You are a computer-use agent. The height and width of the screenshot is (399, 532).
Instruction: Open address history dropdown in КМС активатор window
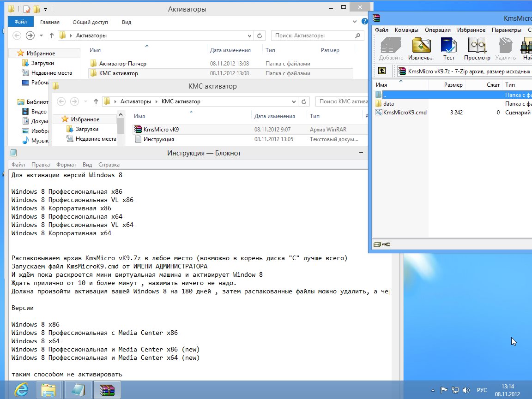[294, 101]
